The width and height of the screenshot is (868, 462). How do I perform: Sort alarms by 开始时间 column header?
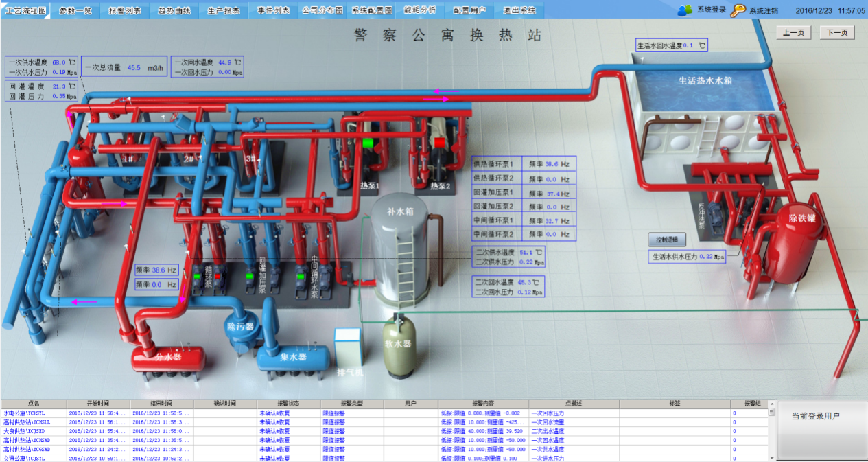pyautogui.click(x=97, y=404)
